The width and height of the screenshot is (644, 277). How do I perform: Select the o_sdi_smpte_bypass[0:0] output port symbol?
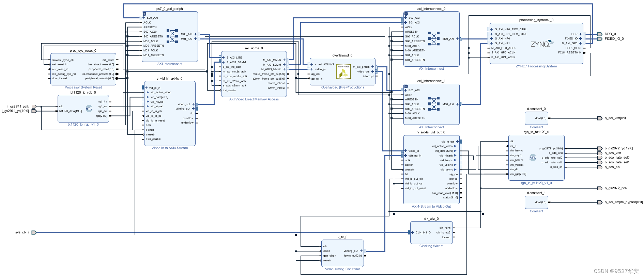[x=600, y=202]
